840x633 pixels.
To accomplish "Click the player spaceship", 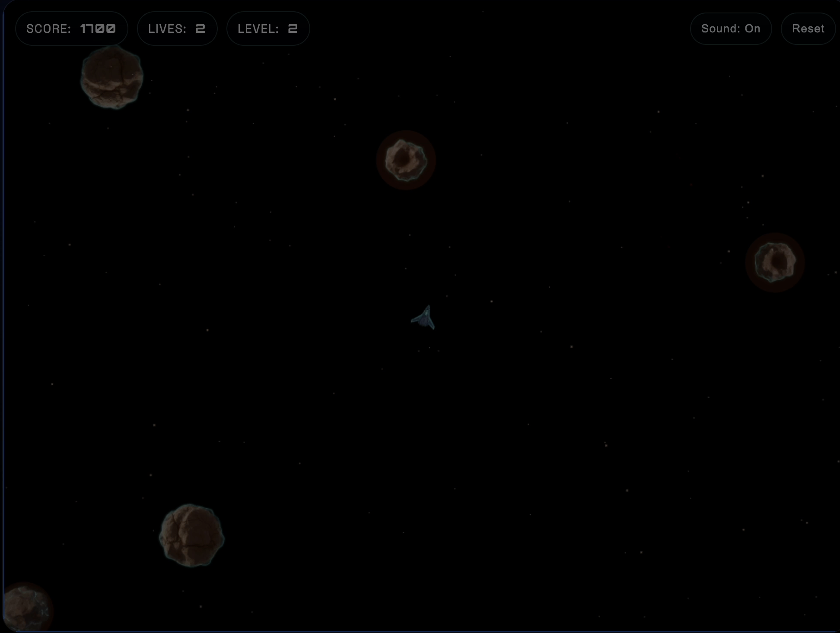I will tap(424, 319).
